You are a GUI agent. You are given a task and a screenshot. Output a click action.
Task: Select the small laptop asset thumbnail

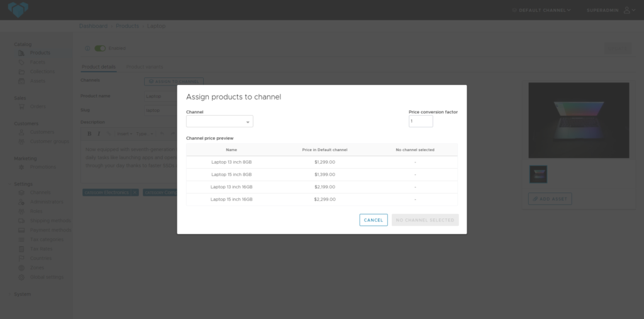(538, 174)
